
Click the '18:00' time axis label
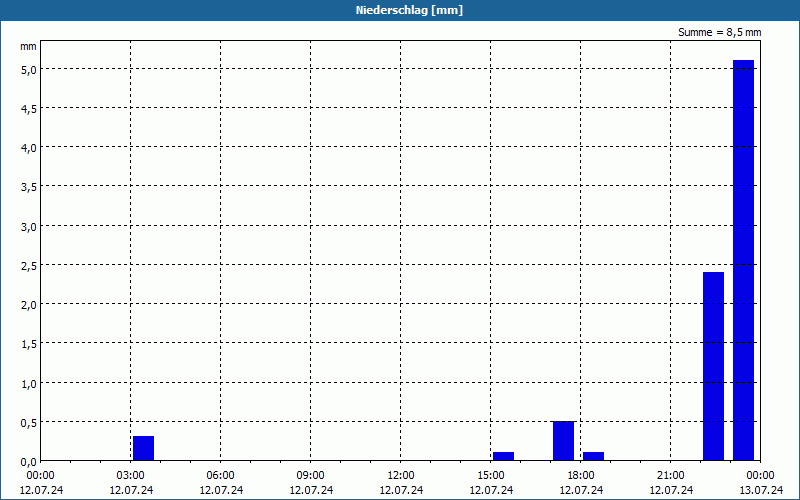click(x=581, y=476)
